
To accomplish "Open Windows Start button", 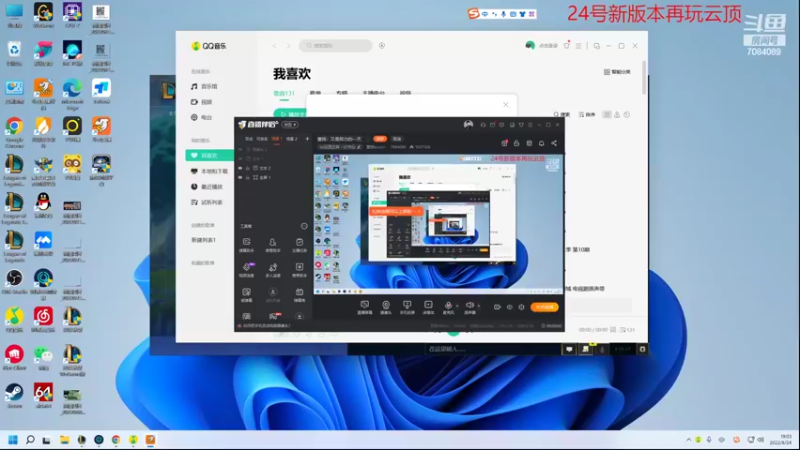I will (x=13, y=440).
